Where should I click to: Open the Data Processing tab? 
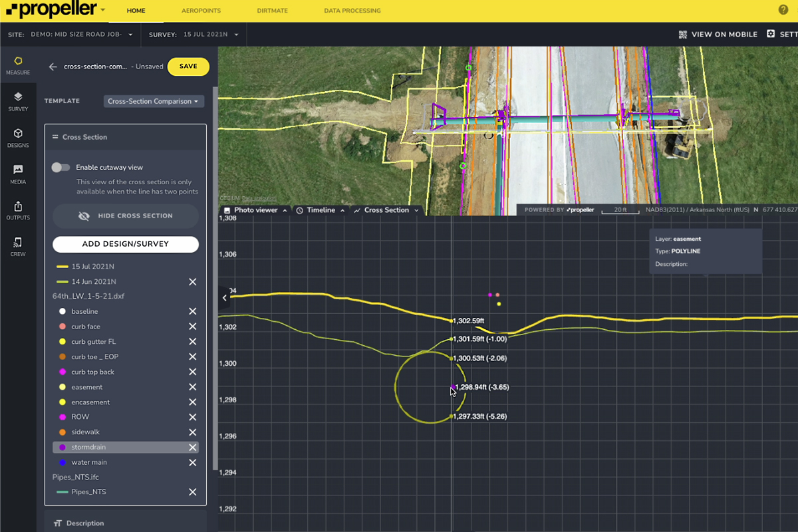click(x=352, y=11)
